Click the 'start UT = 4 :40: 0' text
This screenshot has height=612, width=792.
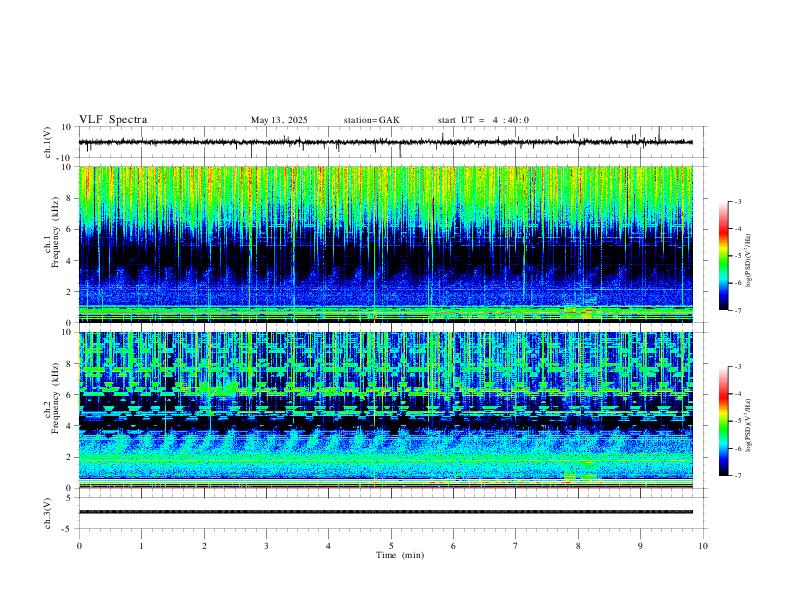[x=483, y=120]
